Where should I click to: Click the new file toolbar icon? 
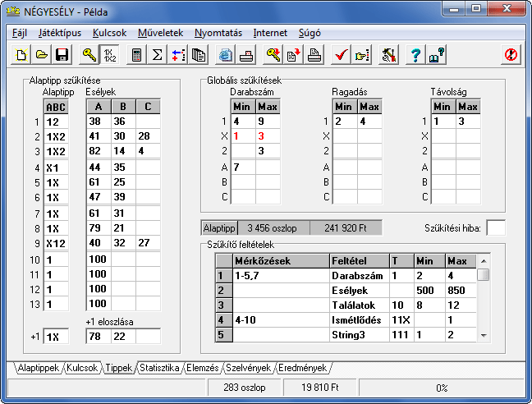(x=21, y=55)
